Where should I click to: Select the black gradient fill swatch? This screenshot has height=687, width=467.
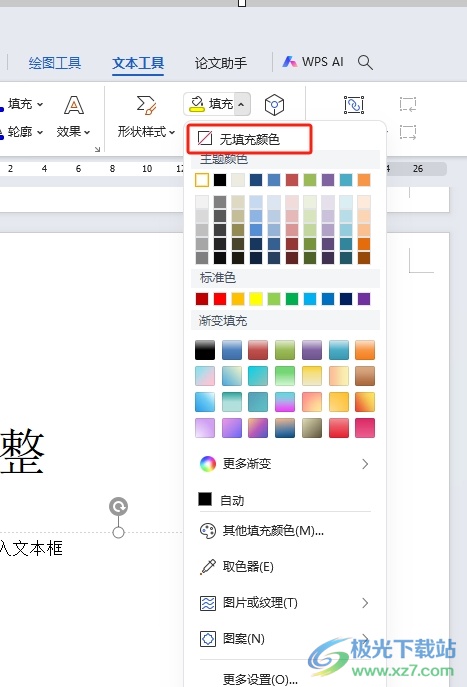[205, 350]
